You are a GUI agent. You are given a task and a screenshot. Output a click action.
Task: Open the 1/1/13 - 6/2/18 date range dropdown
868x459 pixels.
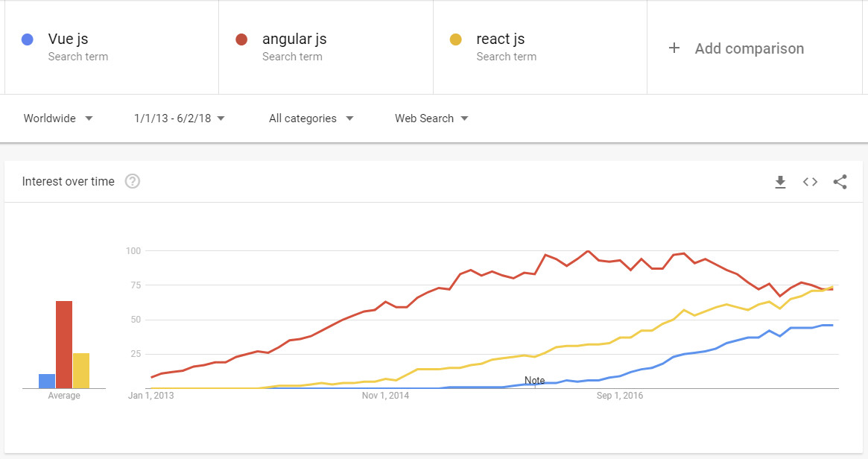(x=180, y=118)
